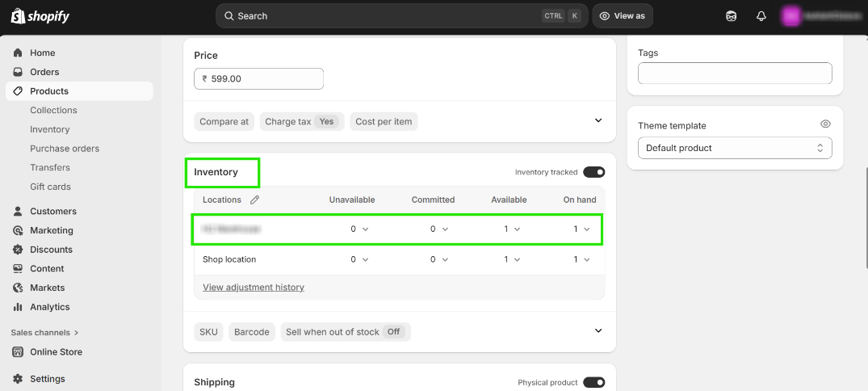Toggle the Inventory tracked switch

[x=593, y=172]
